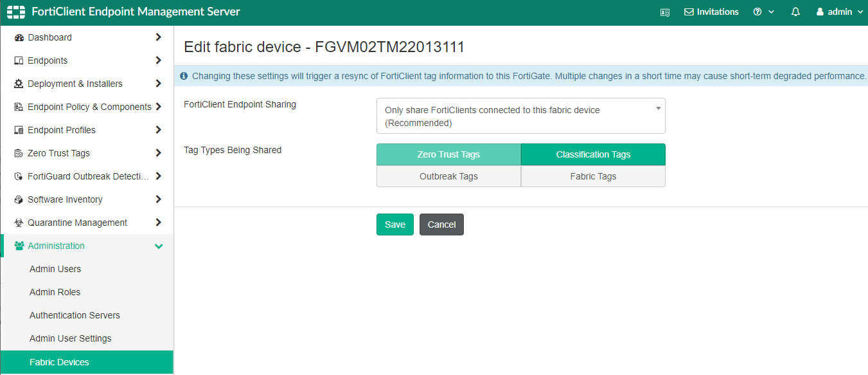The height and width of the screenshot is (375, 868).
Task: Click the FortiClient EMS logo icon
Action: pyautogui.click(x=15, y=11)
